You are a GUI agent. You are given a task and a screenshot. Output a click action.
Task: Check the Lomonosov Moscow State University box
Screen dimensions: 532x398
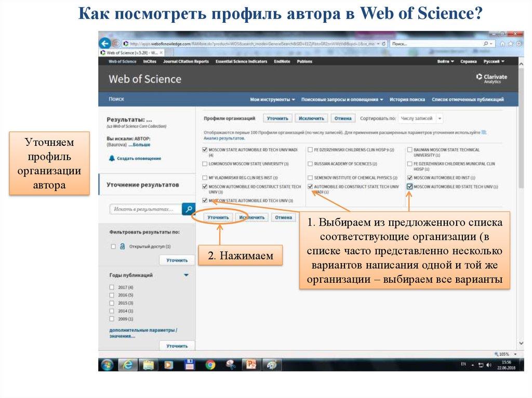205,164
